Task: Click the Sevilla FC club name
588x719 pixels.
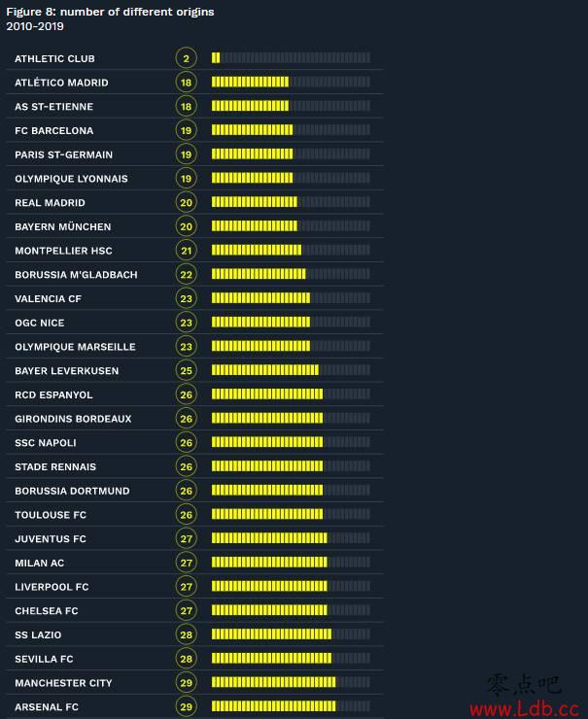Action: click(44, 659)
